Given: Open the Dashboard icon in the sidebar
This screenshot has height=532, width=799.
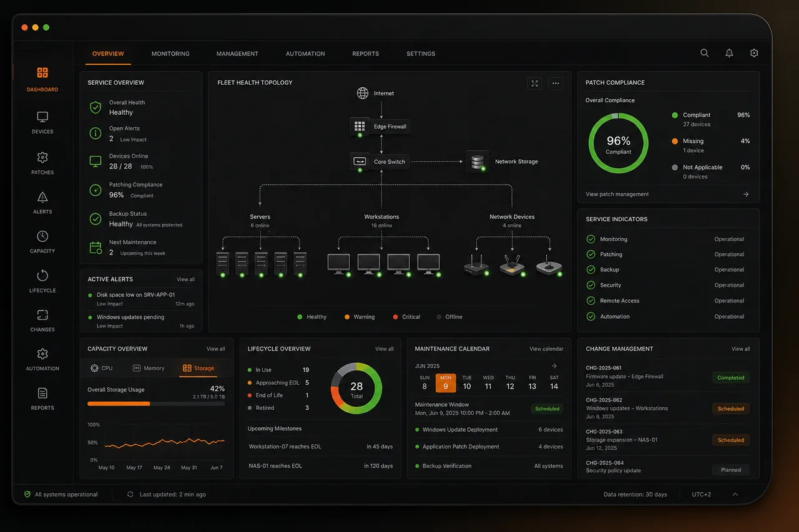Looking at the screenshot, I should [x=42, y=73].
